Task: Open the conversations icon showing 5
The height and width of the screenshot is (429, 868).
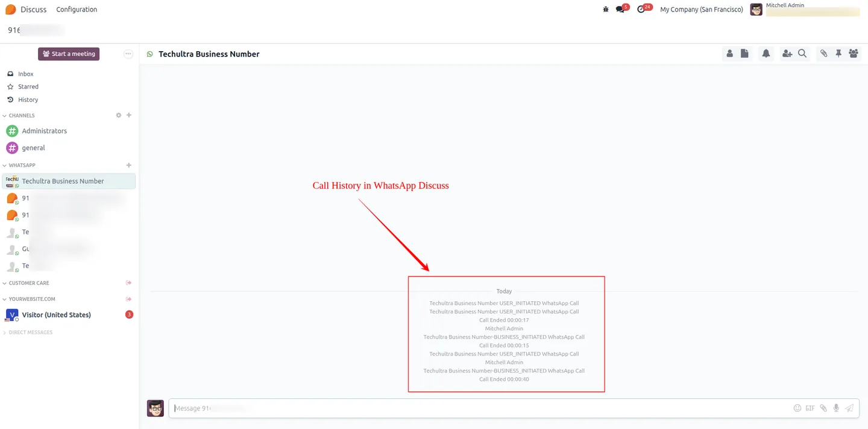Action: click(x=621, y=9)
